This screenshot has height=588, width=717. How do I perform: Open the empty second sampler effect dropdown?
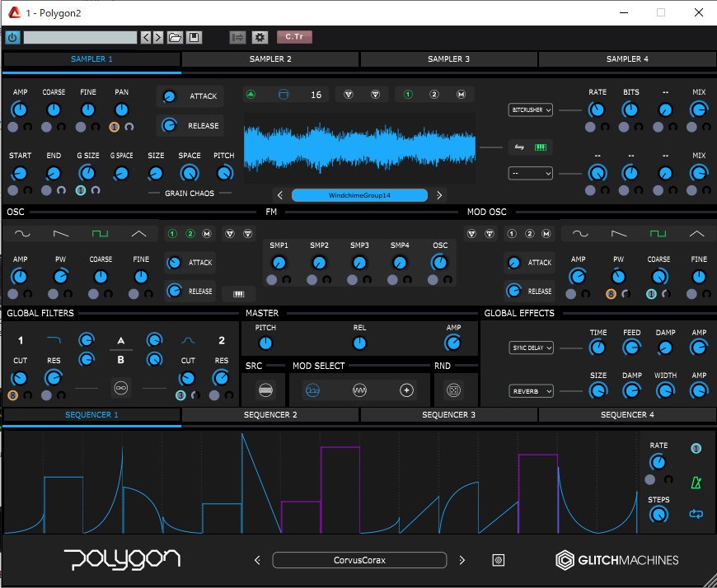[x=531, y=174]
